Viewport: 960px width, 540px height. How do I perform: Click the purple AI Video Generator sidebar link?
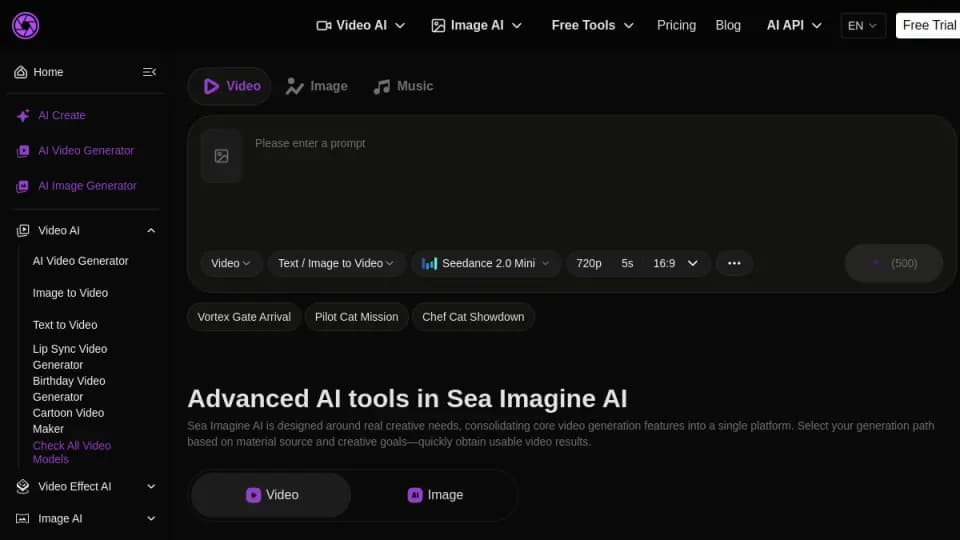click(86, 151)
